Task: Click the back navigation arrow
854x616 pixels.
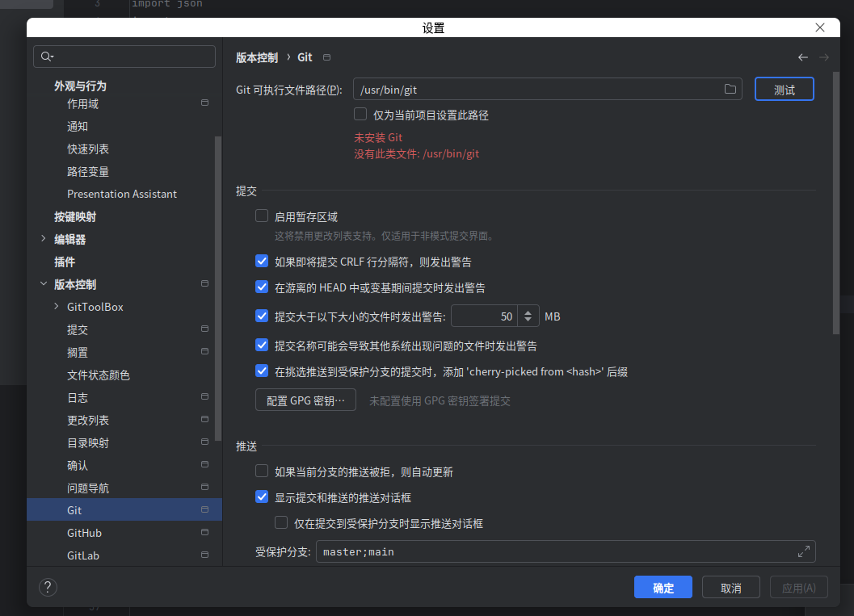Action: point(803,57)
